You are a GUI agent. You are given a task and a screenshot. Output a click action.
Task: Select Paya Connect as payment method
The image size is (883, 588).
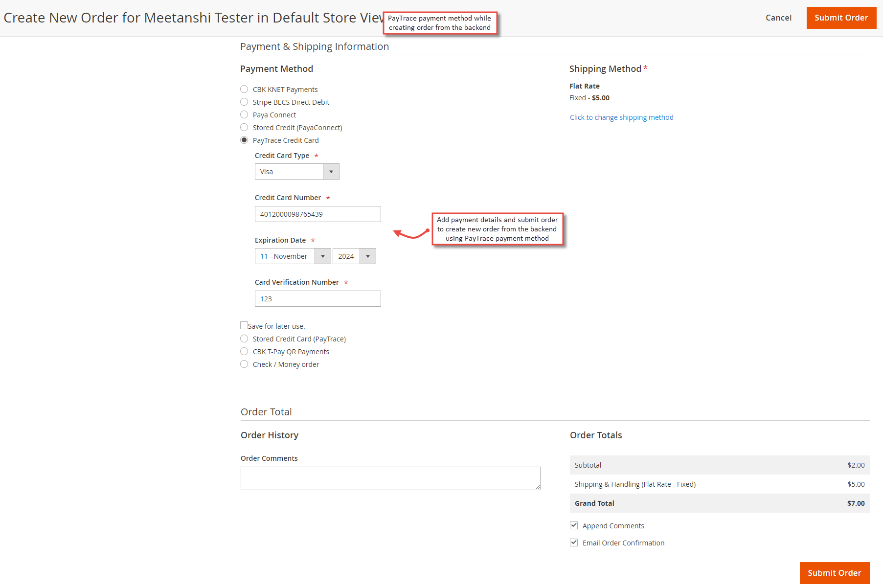coord(244,114)
